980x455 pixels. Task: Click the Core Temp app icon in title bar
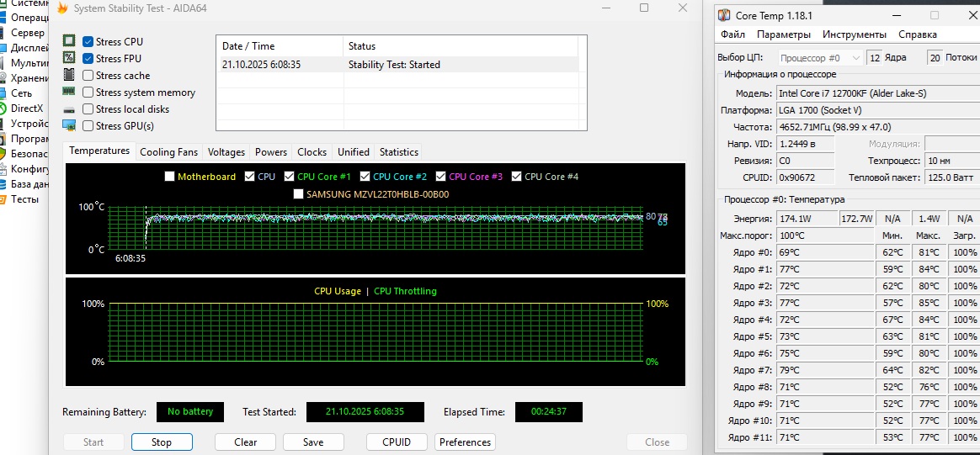tap(724, 16)
